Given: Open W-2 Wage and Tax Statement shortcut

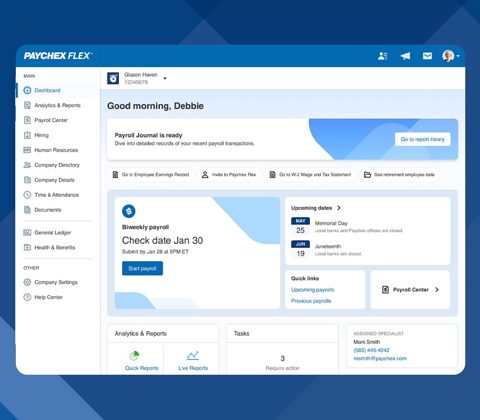Looking at the screenshot, I should point(310,175).
